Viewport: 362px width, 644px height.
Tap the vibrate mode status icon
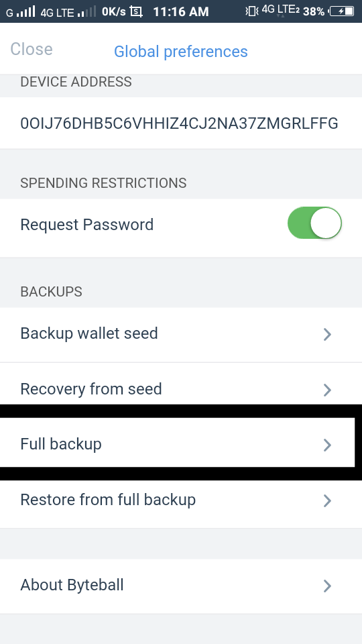(251, 11)
